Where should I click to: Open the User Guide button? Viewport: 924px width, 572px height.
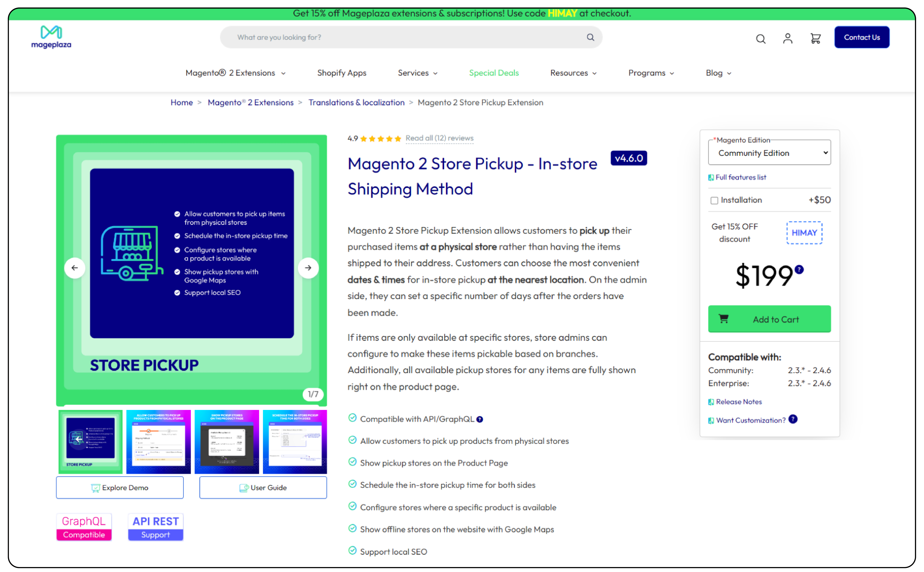click(263, 488)
